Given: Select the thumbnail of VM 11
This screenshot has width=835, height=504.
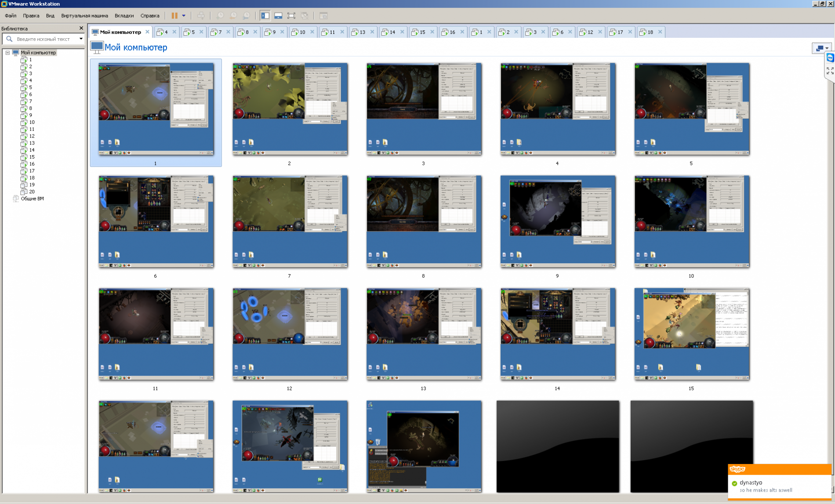Looking at the screenshot, I should [156, 334].
